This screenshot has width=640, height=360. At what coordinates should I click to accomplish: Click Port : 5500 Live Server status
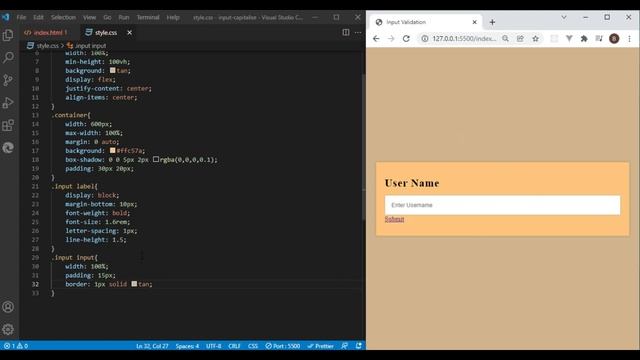coord(282,346)
